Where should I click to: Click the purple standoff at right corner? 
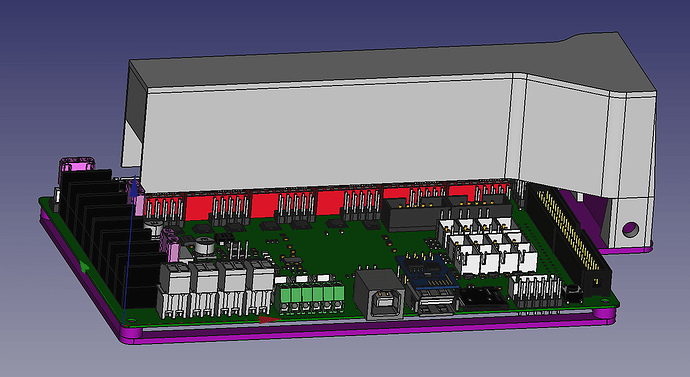[x=604, y=316]
